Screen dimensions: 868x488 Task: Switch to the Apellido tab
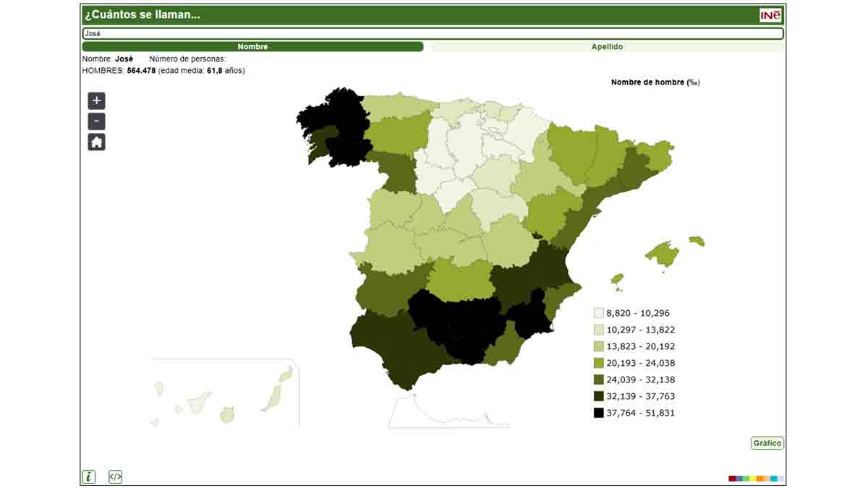coord(607,47)
